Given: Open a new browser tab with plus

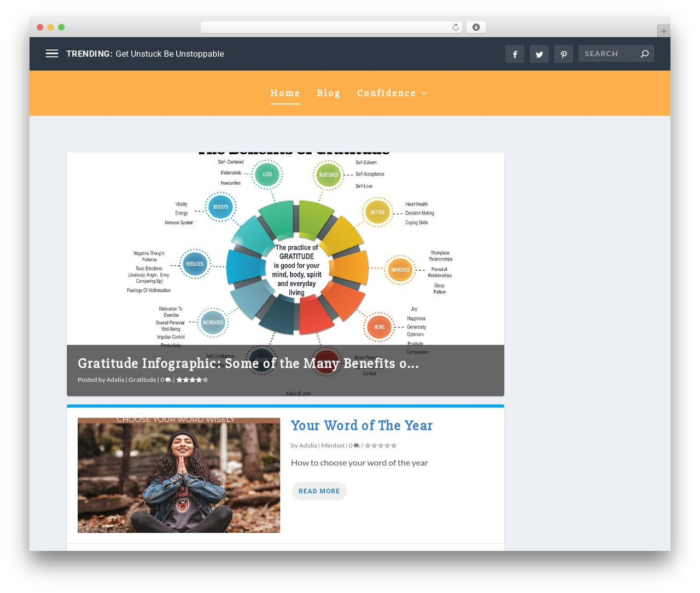Looking at the screenshot, I should tap(663, 31).
